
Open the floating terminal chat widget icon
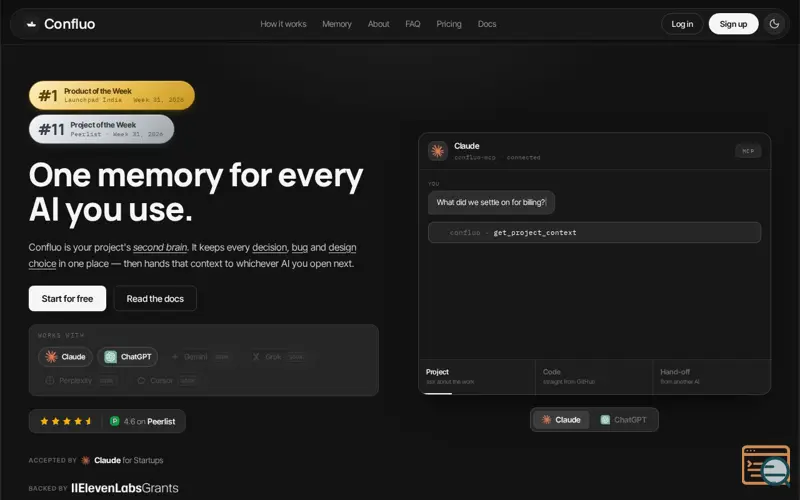pyautogui.click(x=766, y=465)
